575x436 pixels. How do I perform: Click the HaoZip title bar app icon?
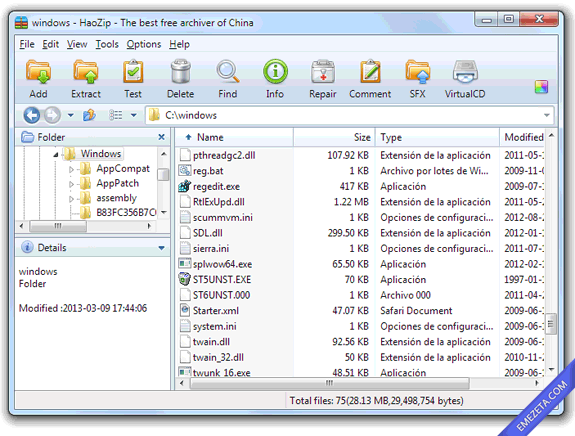[21, 22]
